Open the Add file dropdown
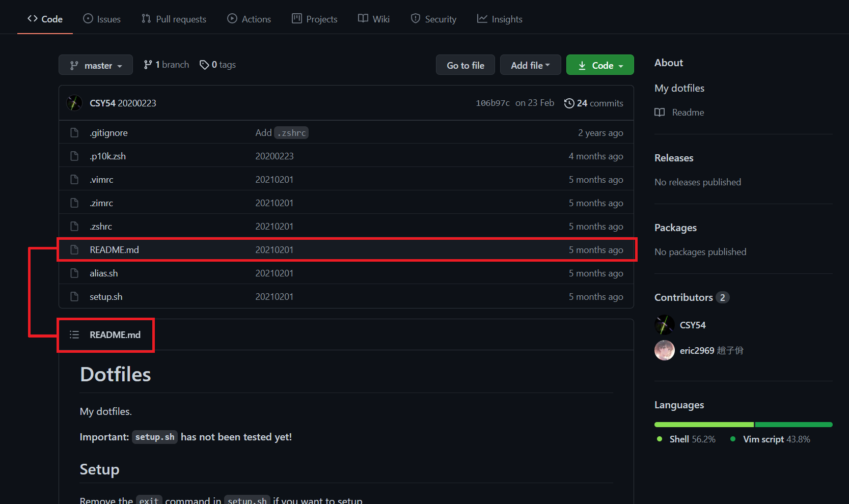Image resolution: width=849 pixels, height=504 pixels. 530,65
